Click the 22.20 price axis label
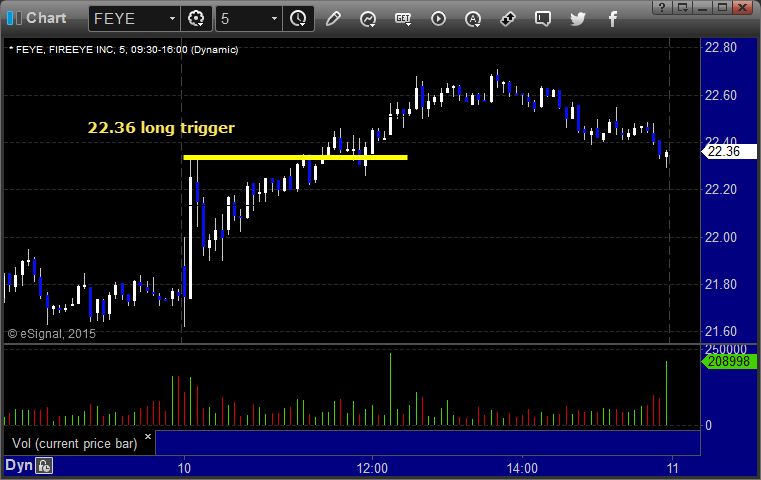This screenshot has width=761, height=480. 721,189
